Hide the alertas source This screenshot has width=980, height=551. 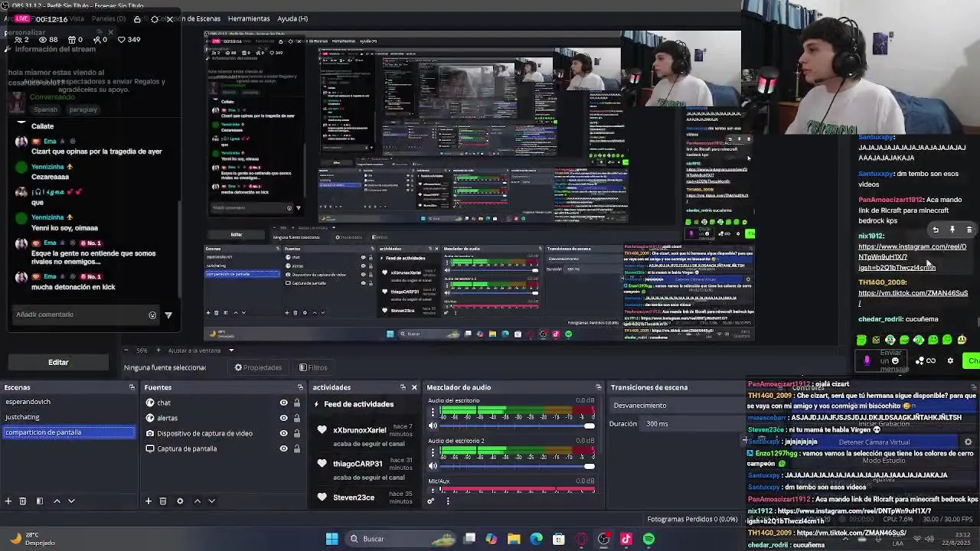click(x=283, y=418)
